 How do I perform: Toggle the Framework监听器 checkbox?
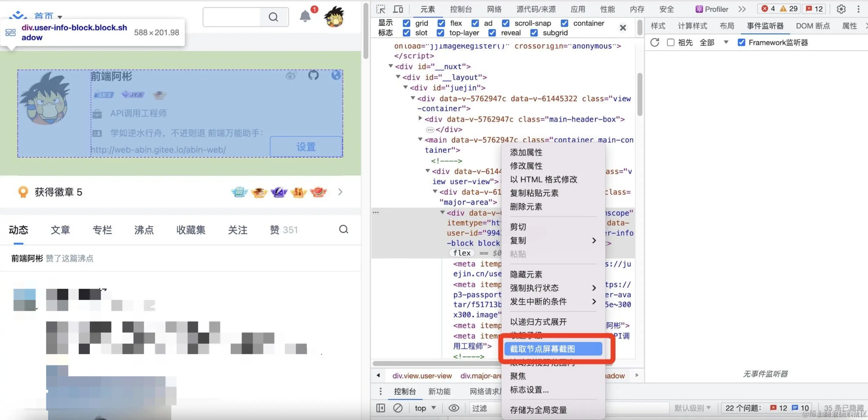(x=741, y=42)
